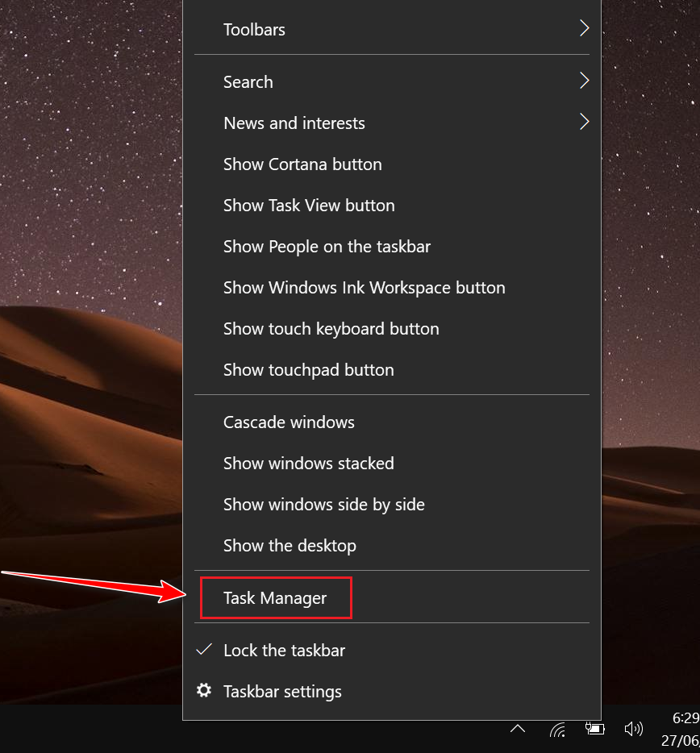
Task: Click the battery charging tray icon
Action: (594, 729)
